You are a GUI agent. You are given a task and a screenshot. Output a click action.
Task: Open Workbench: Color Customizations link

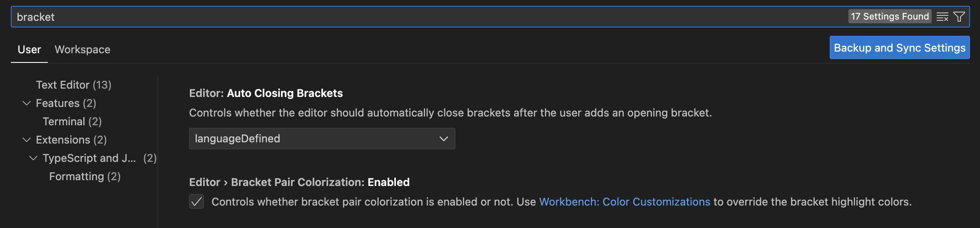coord(624,202)
